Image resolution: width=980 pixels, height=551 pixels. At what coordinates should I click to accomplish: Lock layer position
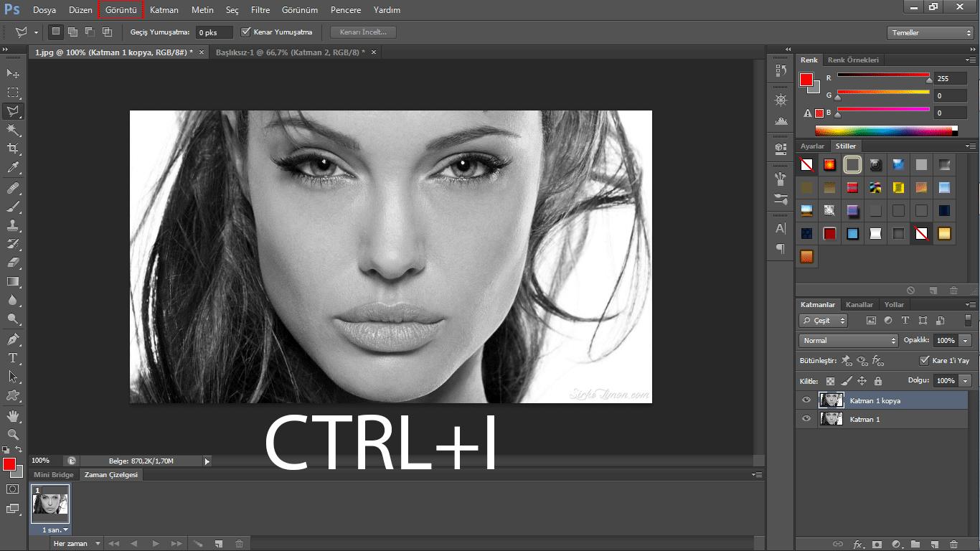[x=862, y=381]
